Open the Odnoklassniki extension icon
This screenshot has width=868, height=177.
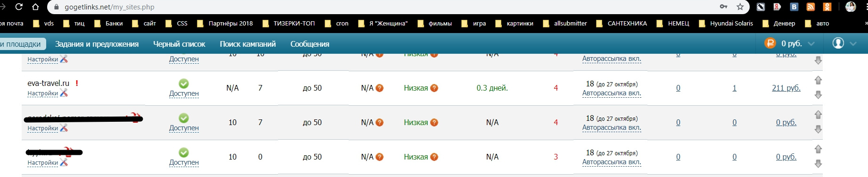827,7
